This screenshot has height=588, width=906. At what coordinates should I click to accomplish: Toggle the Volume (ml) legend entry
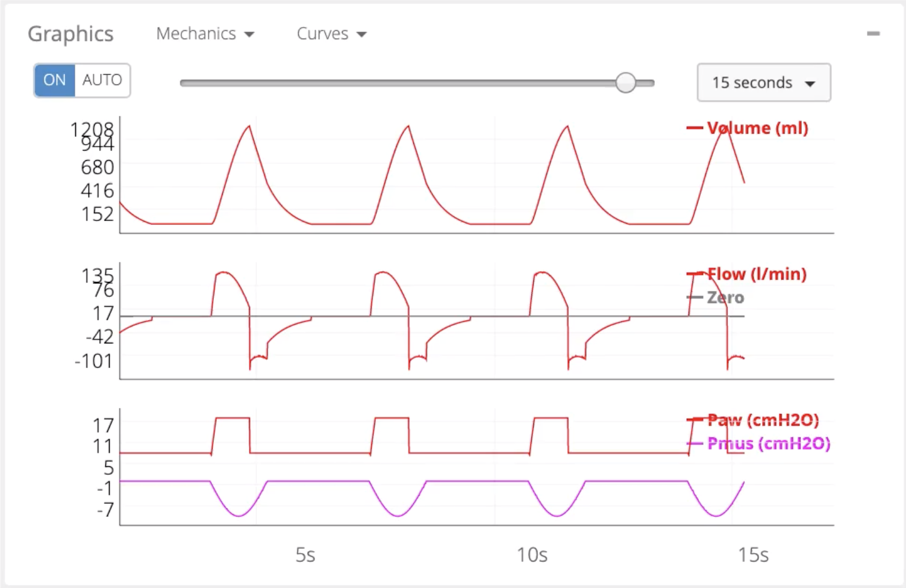[x=748, y=128]
